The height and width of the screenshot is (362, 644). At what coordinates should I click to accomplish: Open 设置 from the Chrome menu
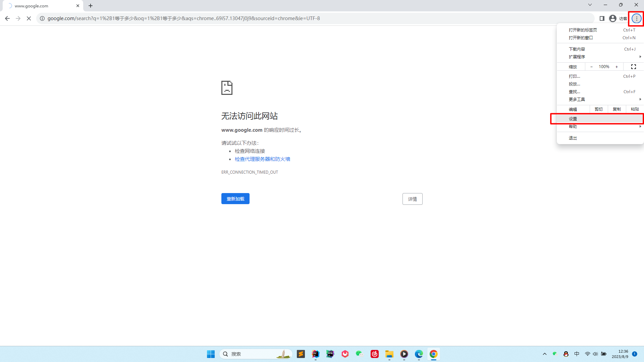[x=600, y=119]
